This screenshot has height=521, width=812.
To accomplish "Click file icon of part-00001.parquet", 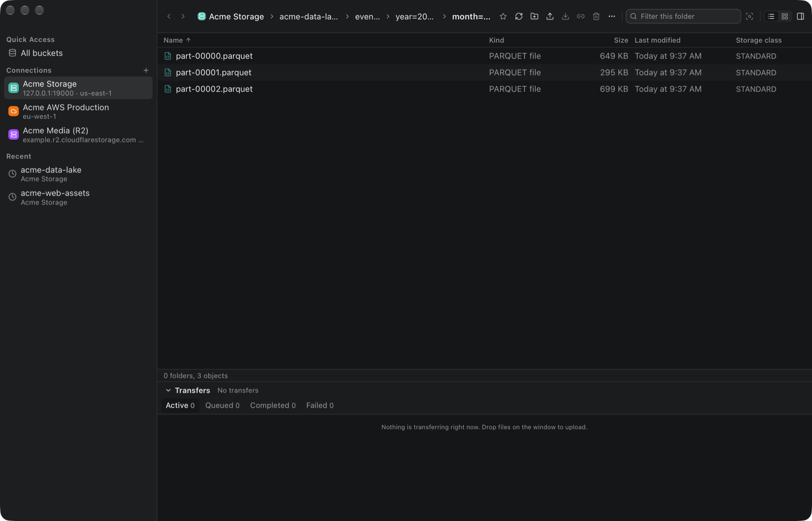I will point(168,73).
